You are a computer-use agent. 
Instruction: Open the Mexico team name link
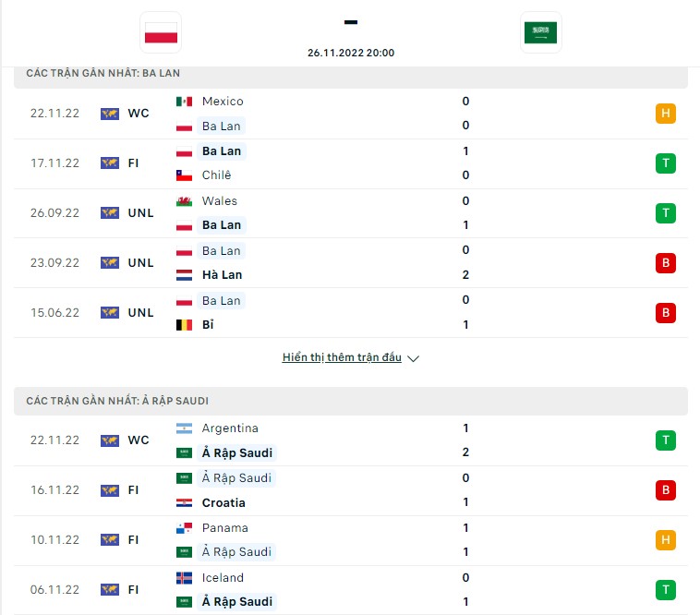[x=223, y=102]
